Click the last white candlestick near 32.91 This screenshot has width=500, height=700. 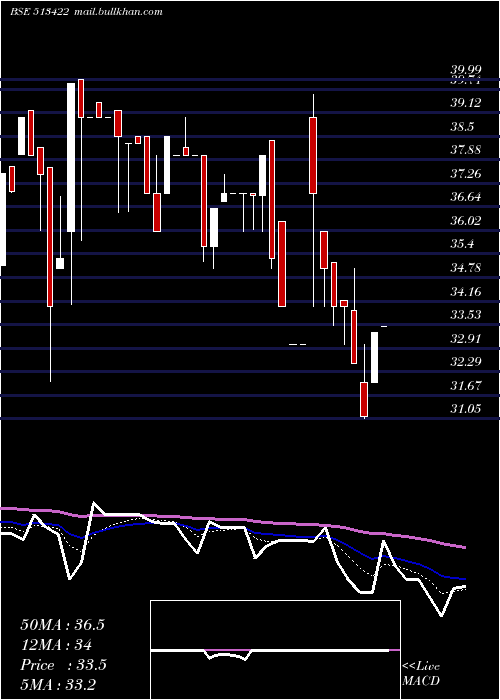[x=374, y=357]
